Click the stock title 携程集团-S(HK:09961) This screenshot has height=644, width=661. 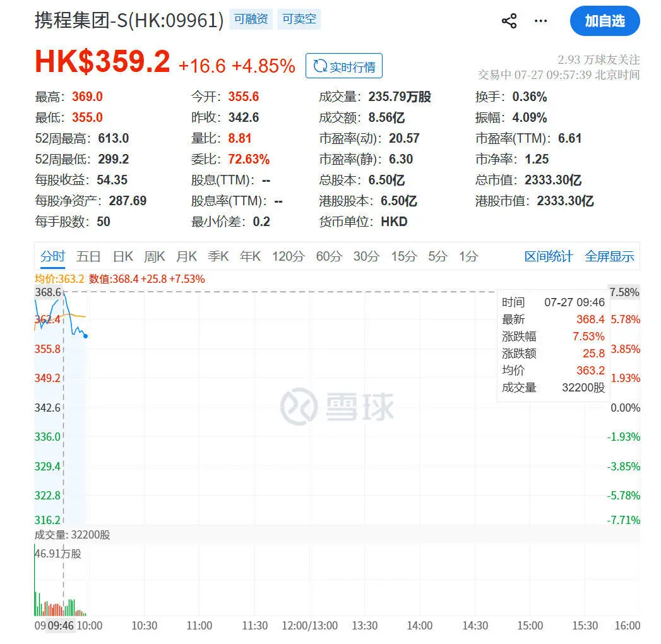129,20
